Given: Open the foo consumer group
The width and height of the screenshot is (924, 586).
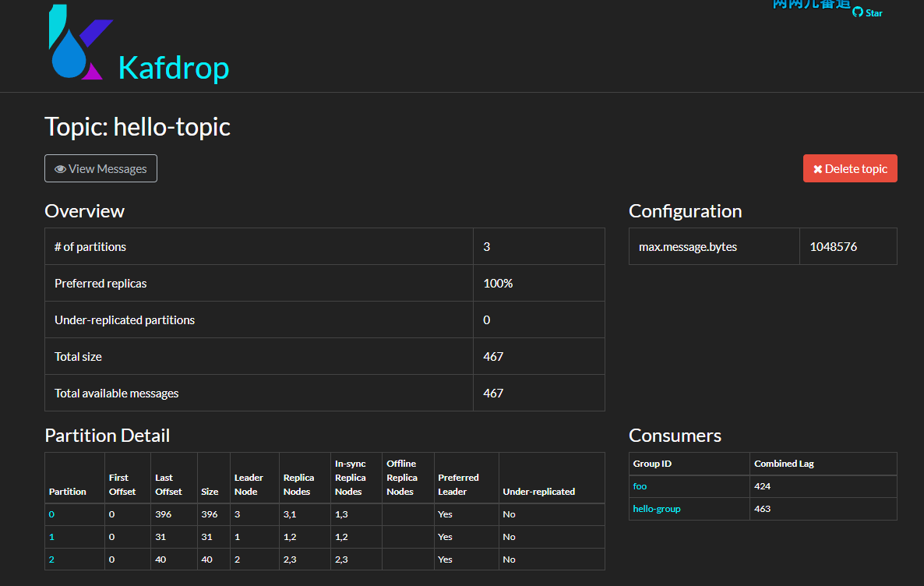Looking at the screenshot, I should [x=640, y=486].
